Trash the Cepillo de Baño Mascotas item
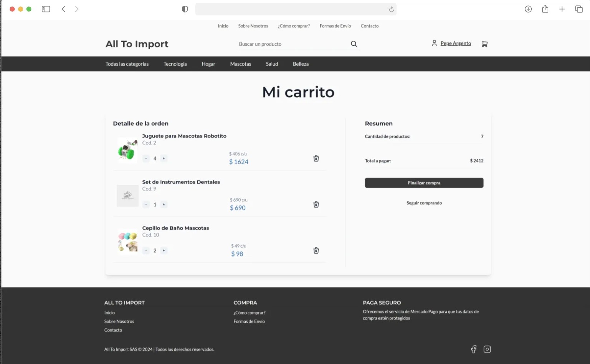Image resolution: width=590 pixels, height=364 pixels. (x=316, y=251)
